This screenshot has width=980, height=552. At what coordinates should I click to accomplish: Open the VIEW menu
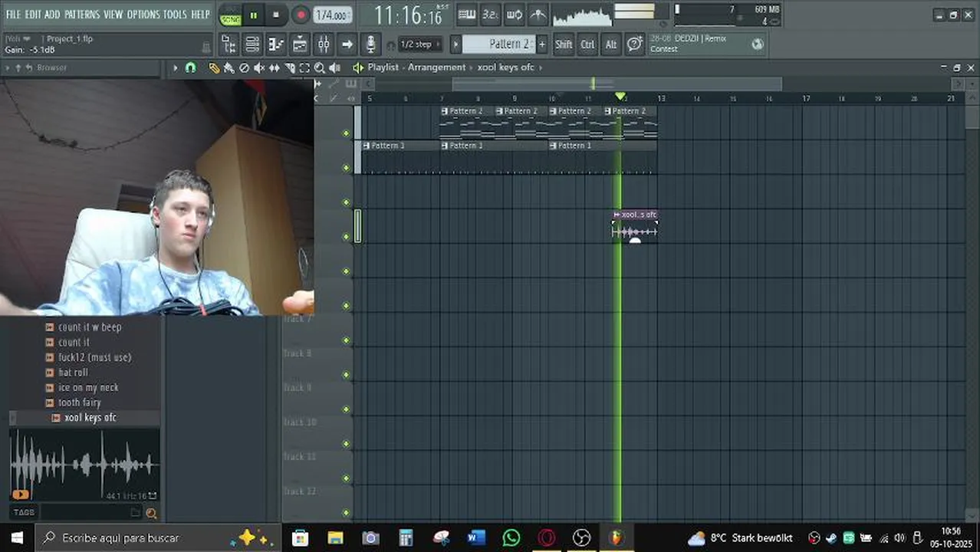[x=113, y=15]
